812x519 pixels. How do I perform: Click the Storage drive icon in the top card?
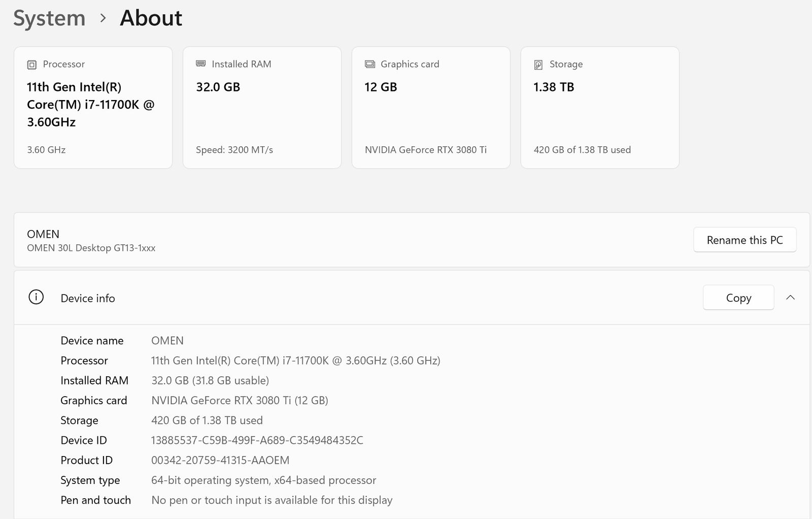(538, 64)
